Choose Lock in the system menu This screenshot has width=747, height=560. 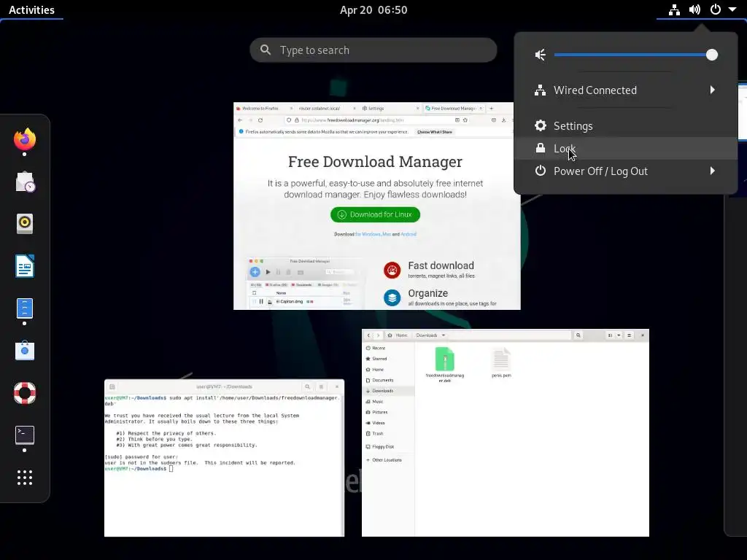tap(625, 149)
